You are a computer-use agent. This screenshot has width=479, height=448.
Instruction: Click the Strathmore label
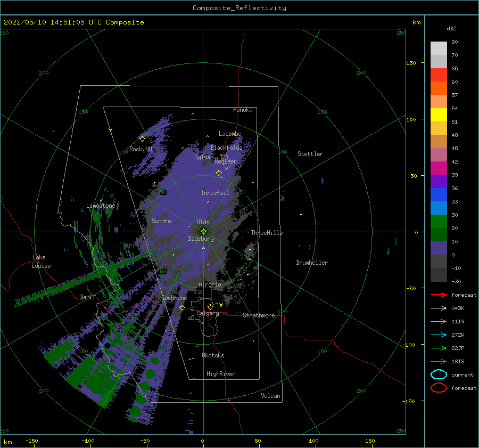click(x=259, y=315)
